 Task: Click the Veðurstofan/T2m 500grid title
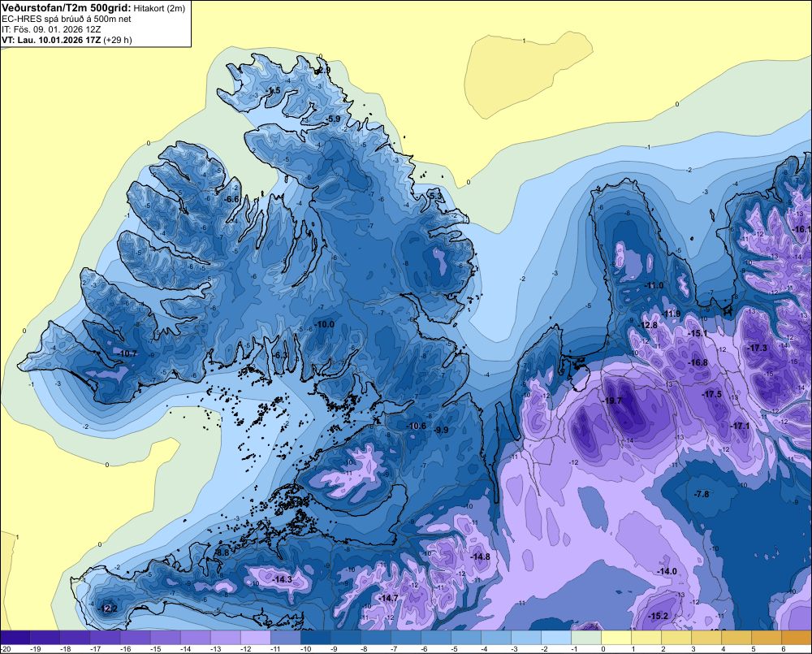pos(67,8)
